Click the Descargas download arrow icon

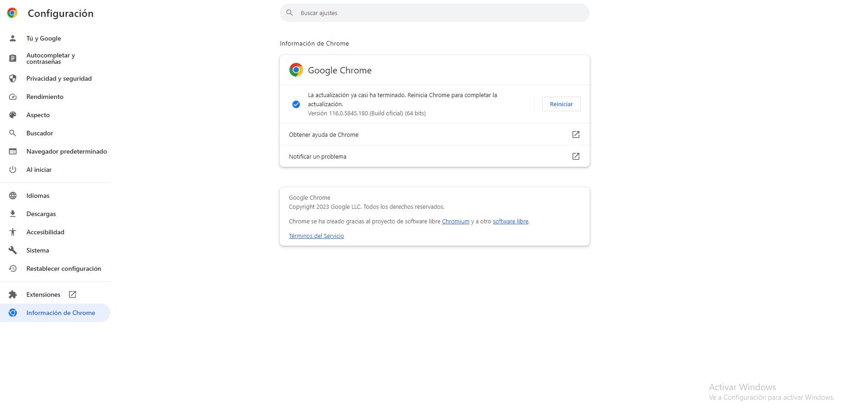13,214
